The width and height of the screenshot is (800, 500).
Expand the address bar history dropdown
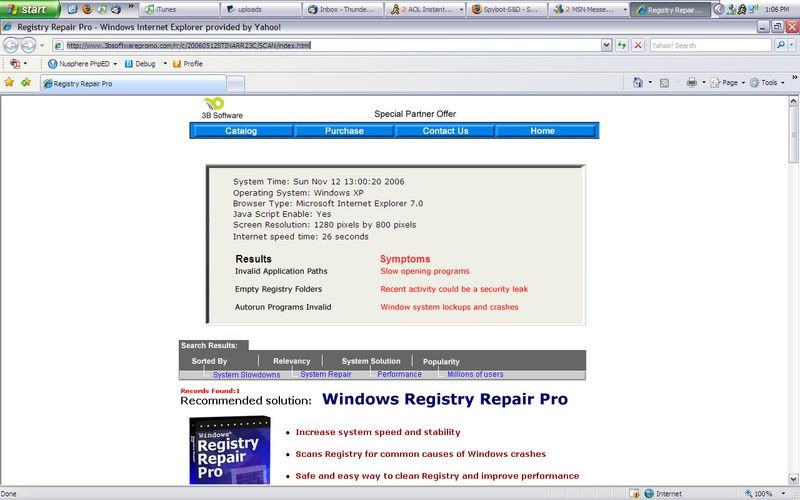pyautogui.click(x=606, y=45)
